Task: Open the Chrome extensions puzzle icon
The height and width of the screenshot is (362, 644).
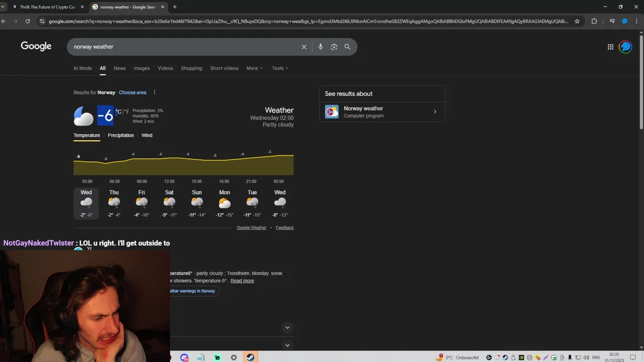Action: click(x=594, y=21)
